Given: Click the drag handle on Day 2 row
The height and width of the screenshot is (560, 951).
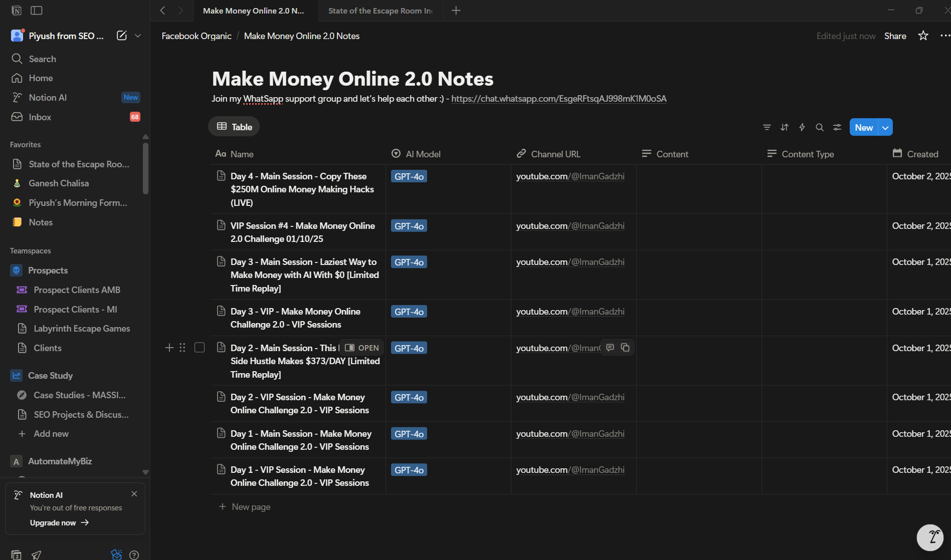Looking at the screenshot, I should [182, 348].
